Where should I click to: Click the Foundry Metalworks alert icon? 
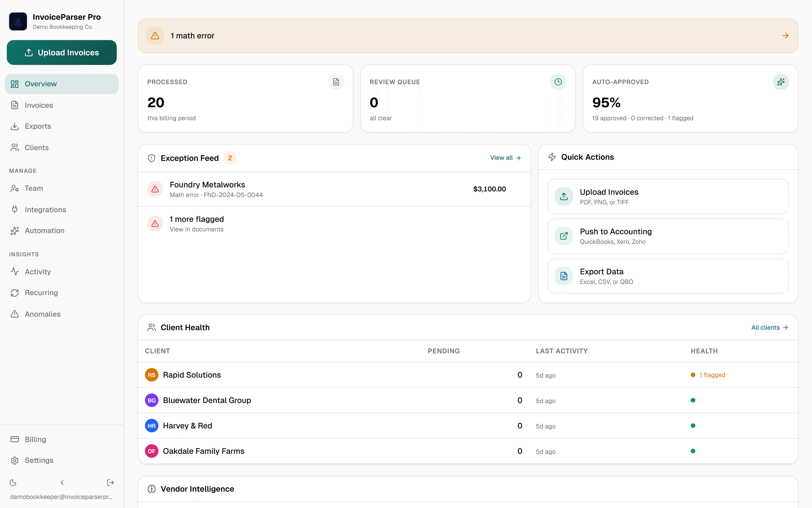click(x=155, y=189)
